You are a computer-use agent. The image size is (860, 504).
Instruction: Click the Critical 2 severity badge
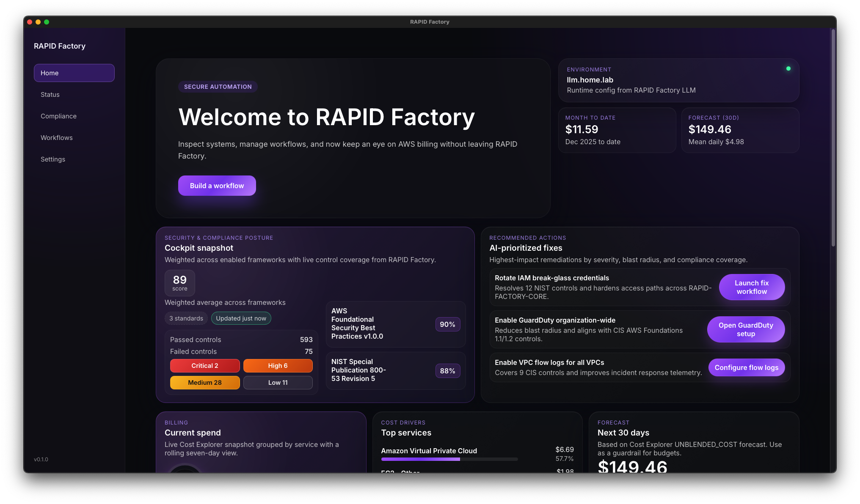pyautogui.click(x=205, y=366)
